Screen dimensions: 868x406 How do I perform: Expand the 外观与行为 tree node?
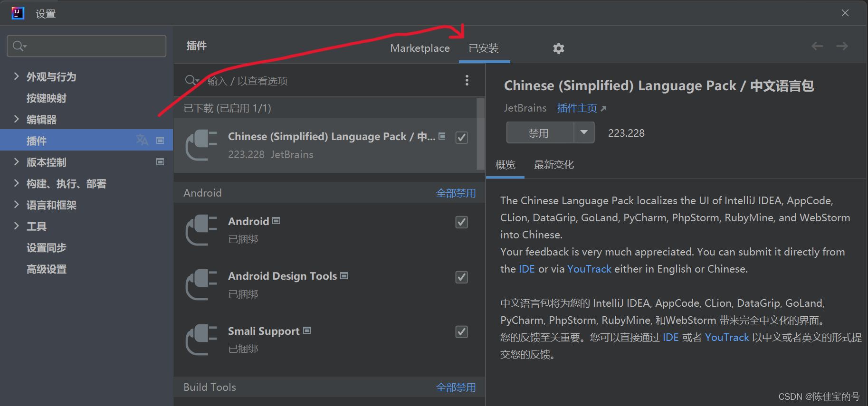click(x=17, y=76)
